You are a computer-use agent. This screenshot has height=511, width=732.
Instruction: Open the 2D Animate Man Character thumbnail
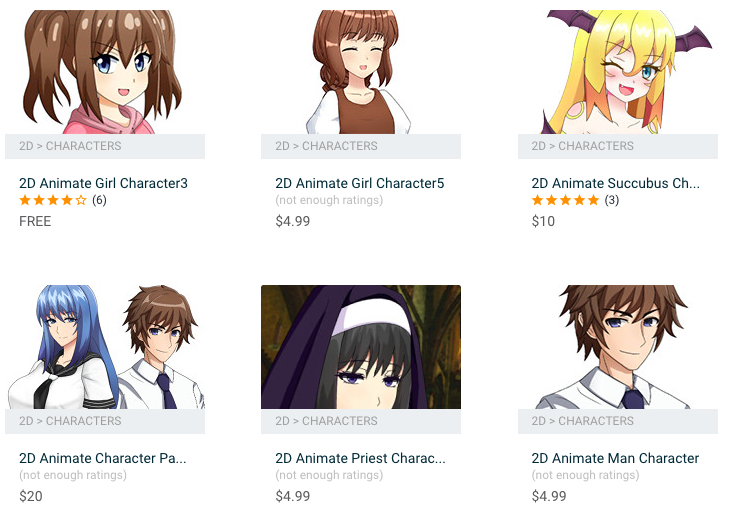(x=618, y=347)
